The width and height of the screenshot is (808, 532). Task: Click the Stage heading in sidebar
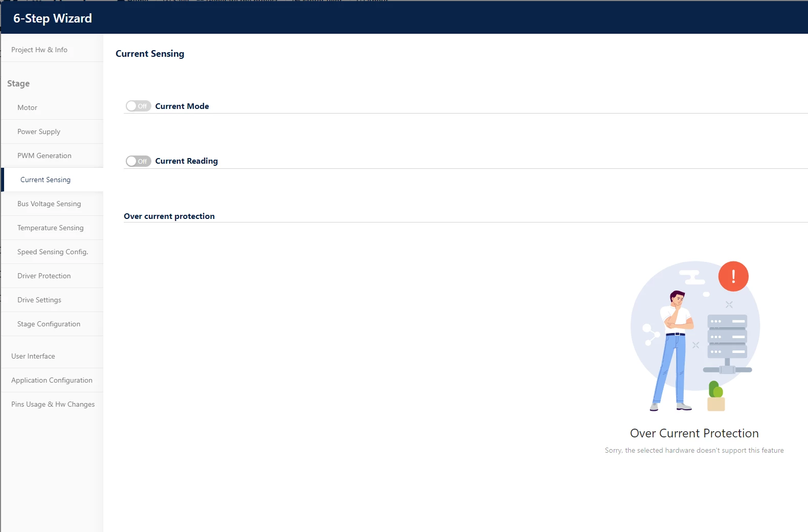pyautogui.click(x=18, y=83)
